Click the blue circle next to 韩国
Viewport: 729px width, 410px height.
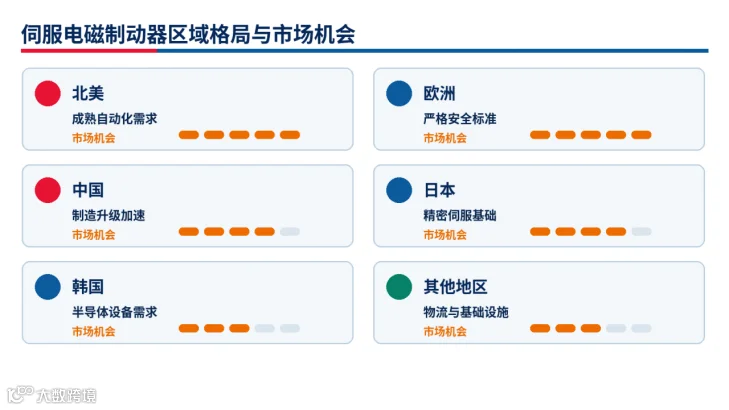(47, 287)
